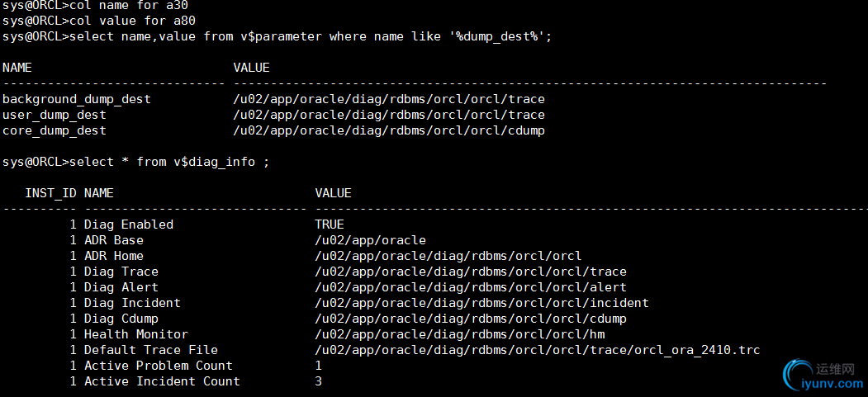The height and width of the screenshot is (397, 868).
Task: Click the Health Monitor row label
Action: (136, 334)
